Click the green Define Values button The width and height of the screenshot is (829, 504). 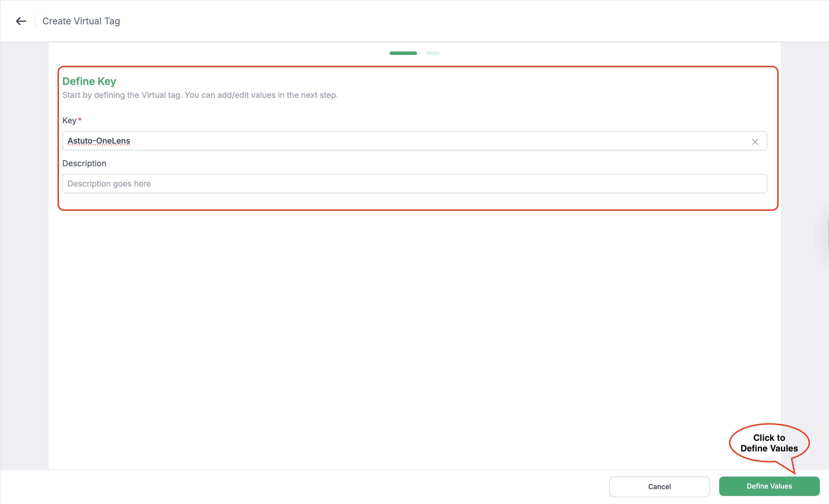click(x=769, y=486)
